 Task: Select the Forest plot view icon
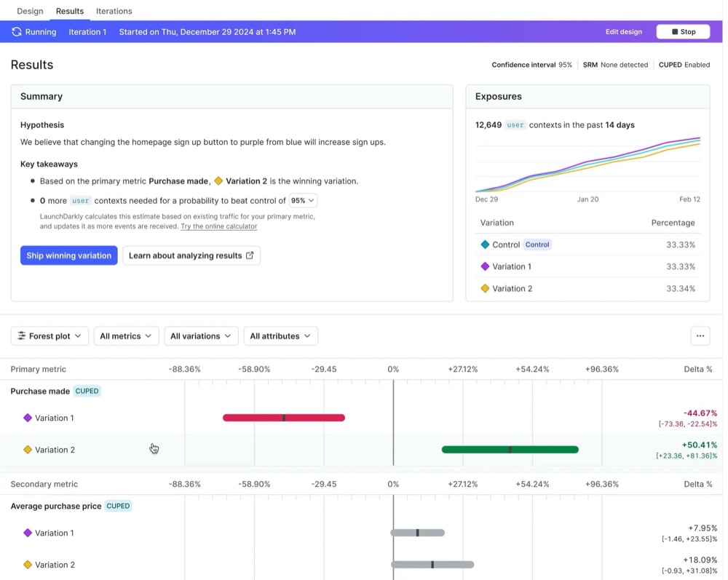22,335
